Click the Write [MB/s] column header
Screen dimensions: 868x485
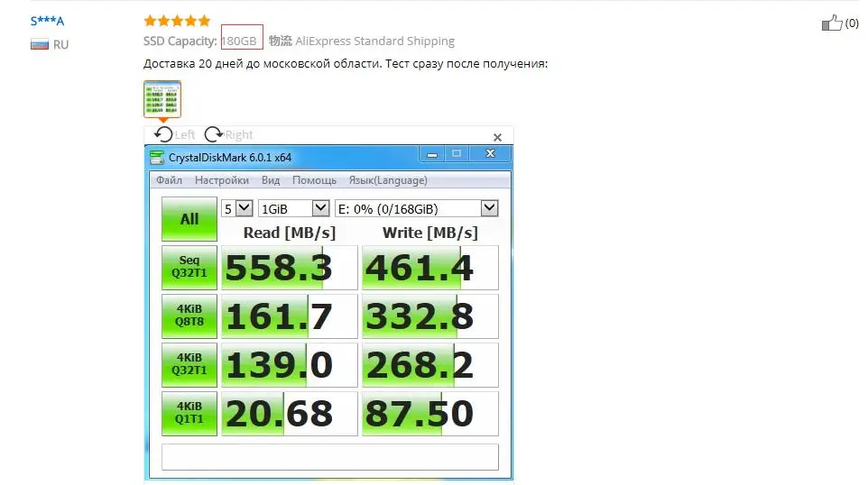430,233
